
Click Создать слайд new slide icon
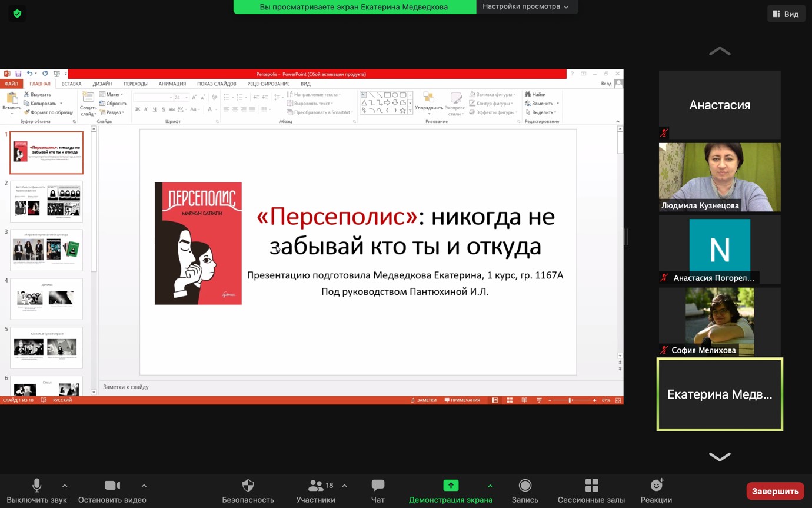pos(88,97)
